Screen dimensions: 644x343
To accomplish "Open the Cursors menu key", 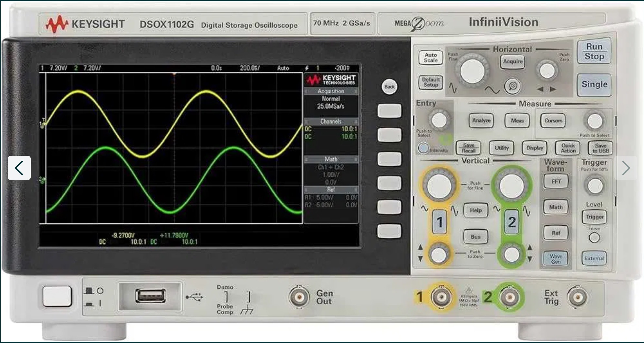I will [x=553, y=121].
